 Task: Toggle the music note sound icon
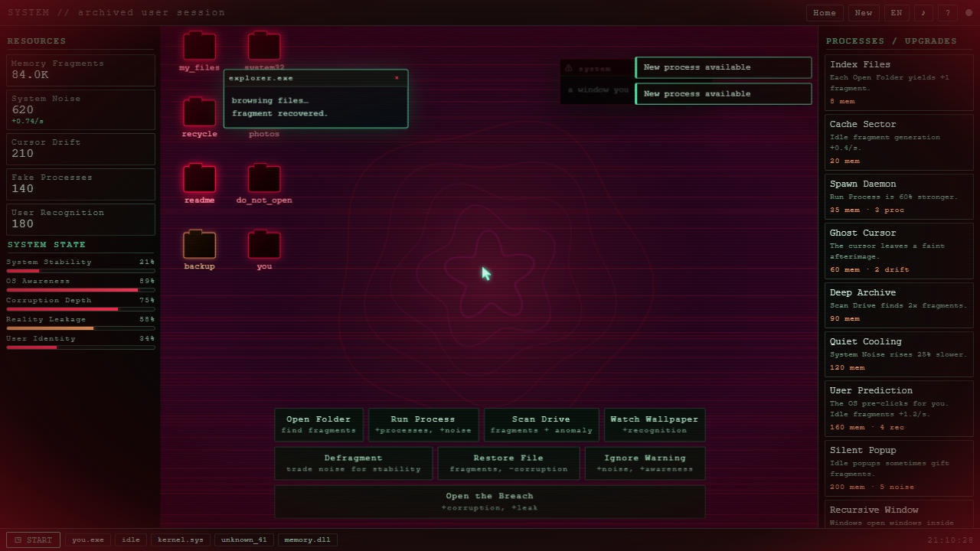(x=923, y=13)
